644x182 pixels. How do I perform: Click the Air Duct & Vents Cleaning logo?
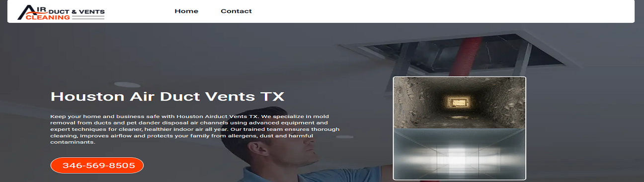(61, 12)
